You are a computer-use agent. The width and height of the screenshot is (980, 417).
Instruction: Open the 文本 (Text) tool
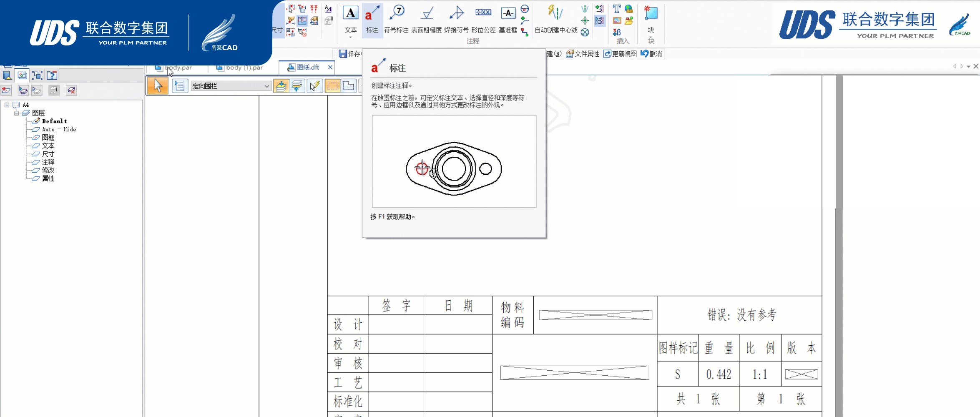[x=351, y=20]
